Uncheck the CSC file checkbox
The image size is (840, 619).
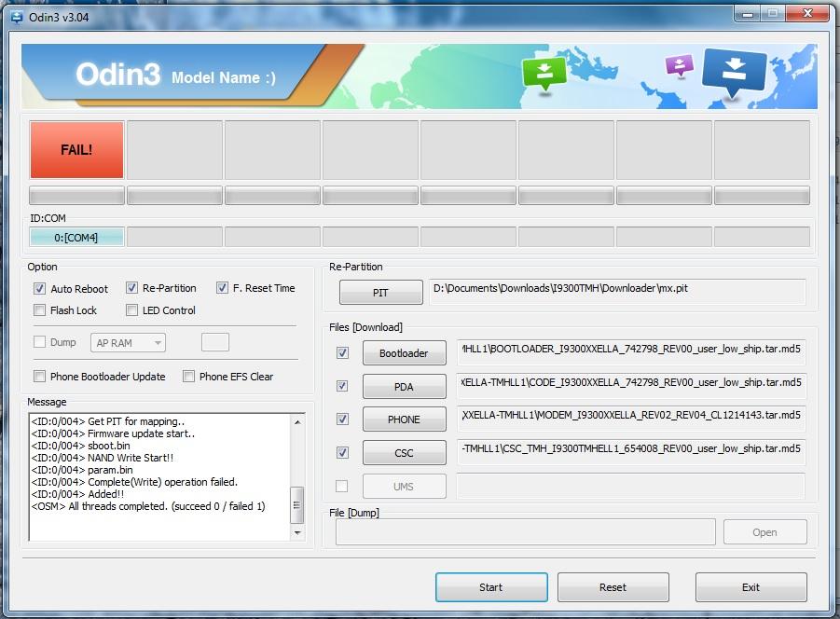(x=342, y=453)
